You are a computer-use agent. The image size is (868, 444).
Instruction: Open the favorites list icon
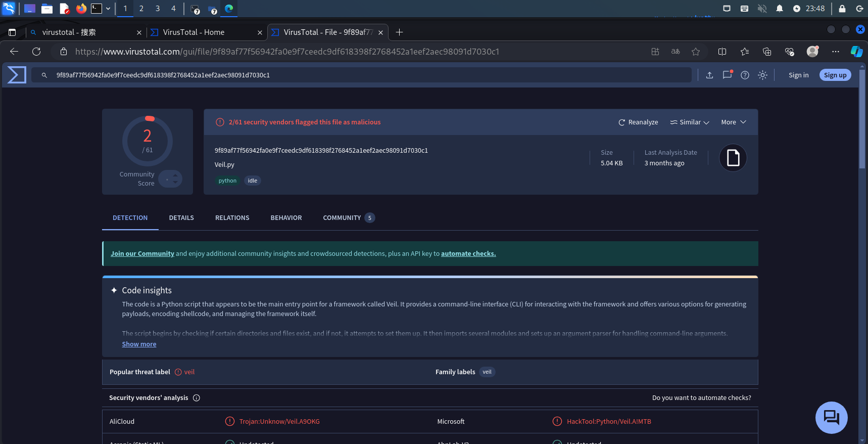(x=745, y=52)
